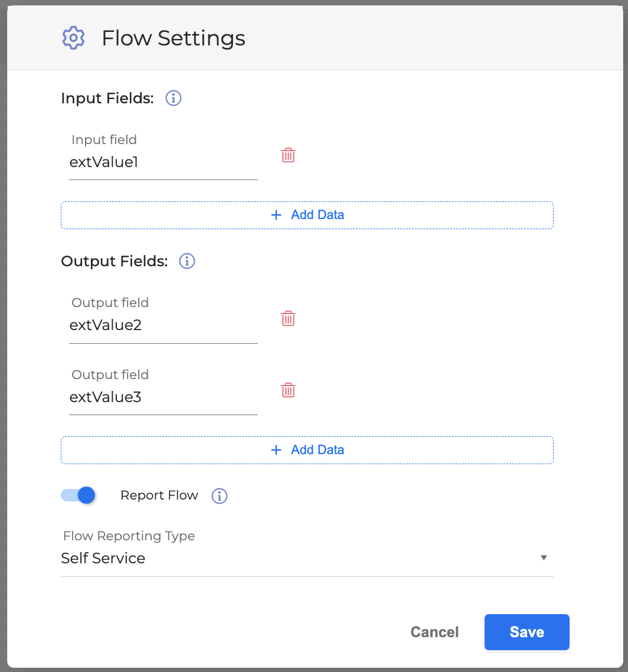Show info tooltip for Output Fields

[x=187, y=261]
